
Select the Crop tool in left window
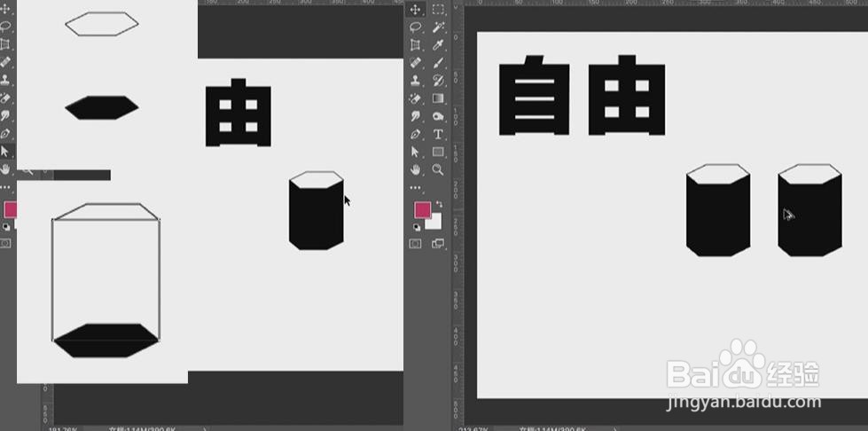point(5,43)
